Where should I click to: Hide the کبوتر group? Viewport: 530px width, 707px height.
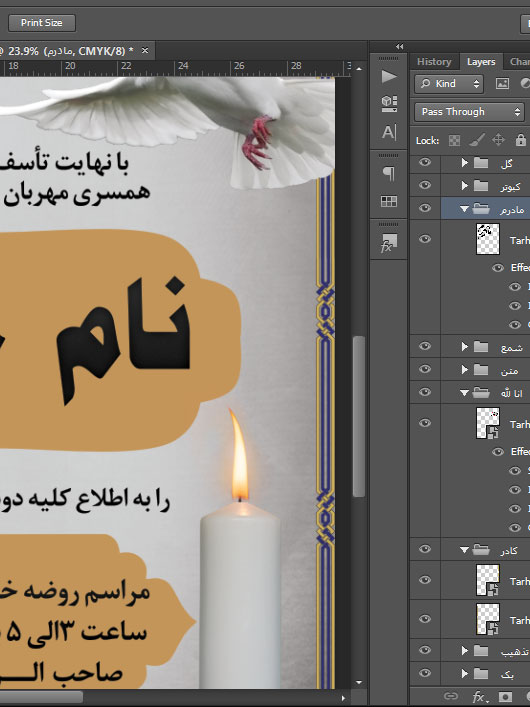[x=424, y=185]
